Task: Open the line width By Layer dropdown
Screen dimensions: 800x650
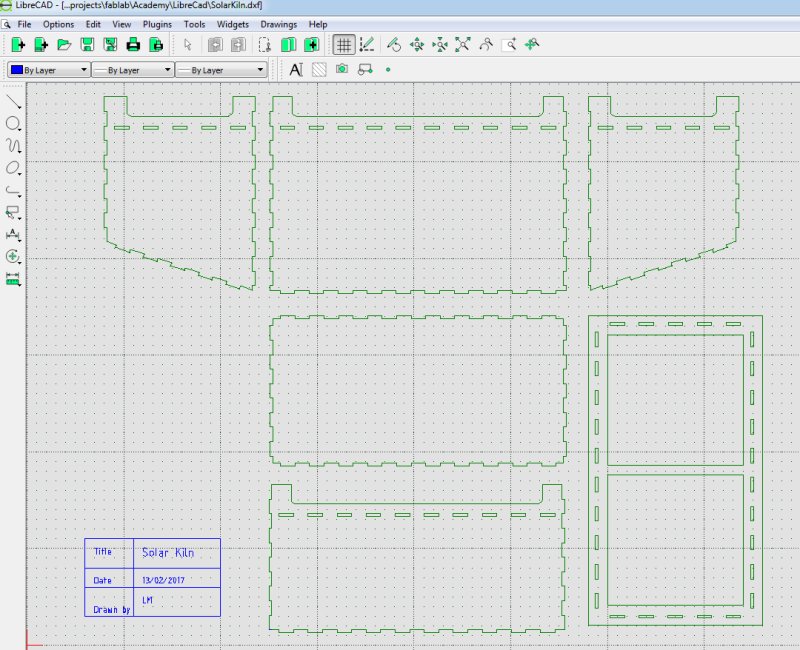Action: 133,70
